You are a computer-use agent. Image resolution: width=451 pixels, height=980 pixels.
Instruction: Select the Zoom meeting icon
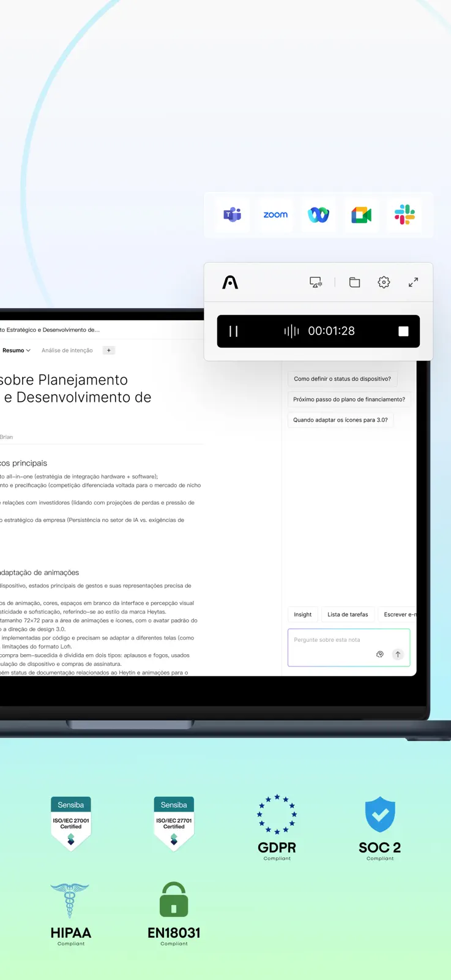point(275,215)
